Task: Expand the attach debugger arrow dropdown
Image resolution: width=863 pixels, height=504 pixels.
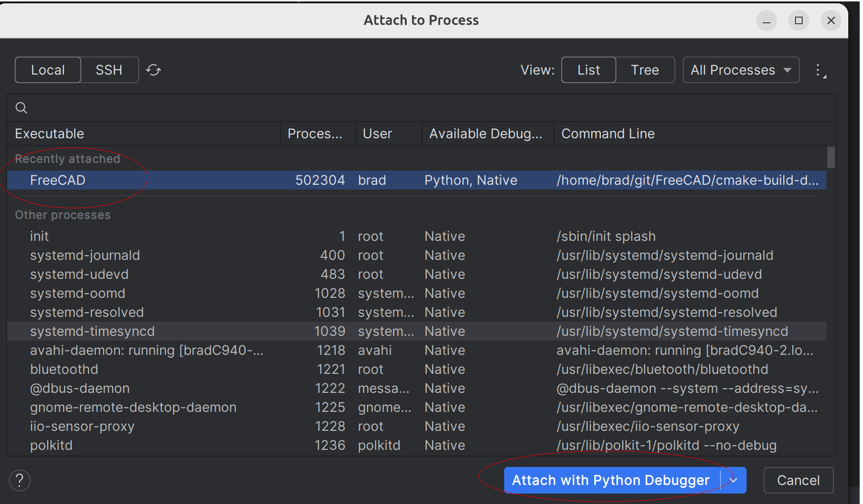Action: tap(734, 480)
